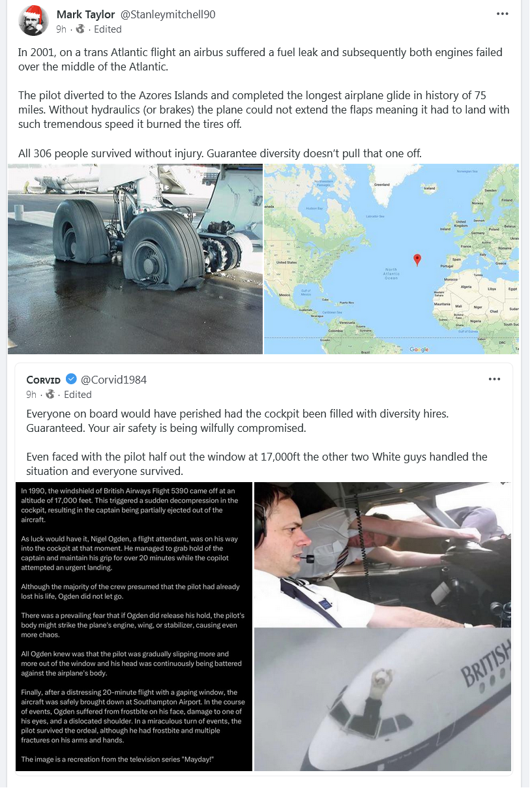Screen dimensions: 532x792
Task: Click the red location pin on the map
Action: coord(417,260)
